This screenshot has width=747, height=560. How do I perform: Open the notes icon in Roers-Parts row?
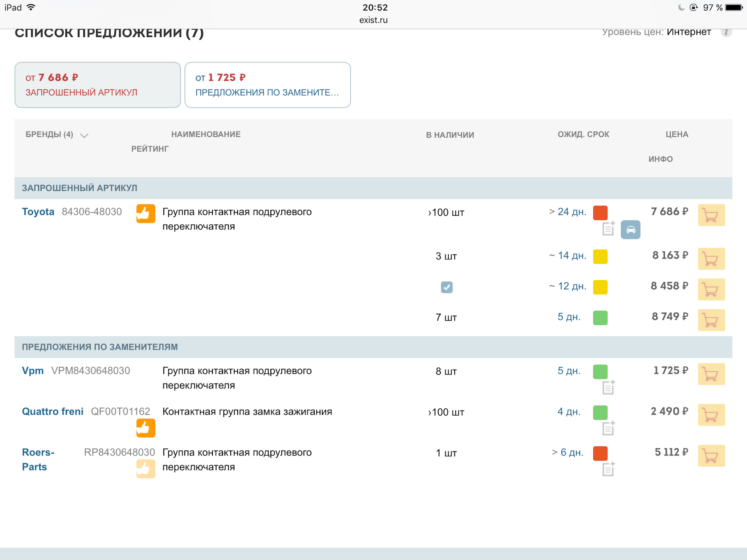608,469
